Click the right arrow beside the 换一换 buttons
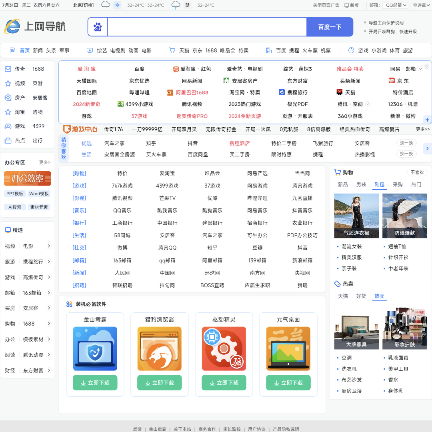Image resolution: width=432 pixels, height=432 pixels. click(427, 148)
